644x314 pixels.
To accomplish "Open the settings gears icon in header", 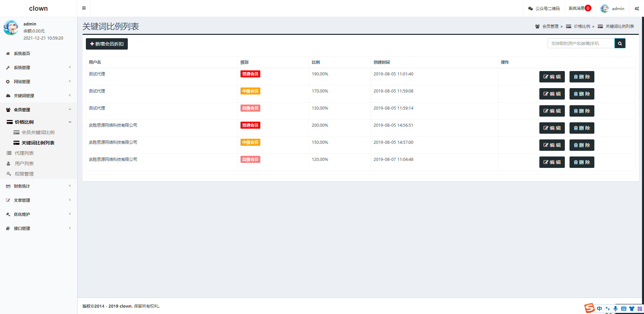I will pos(637,9).
